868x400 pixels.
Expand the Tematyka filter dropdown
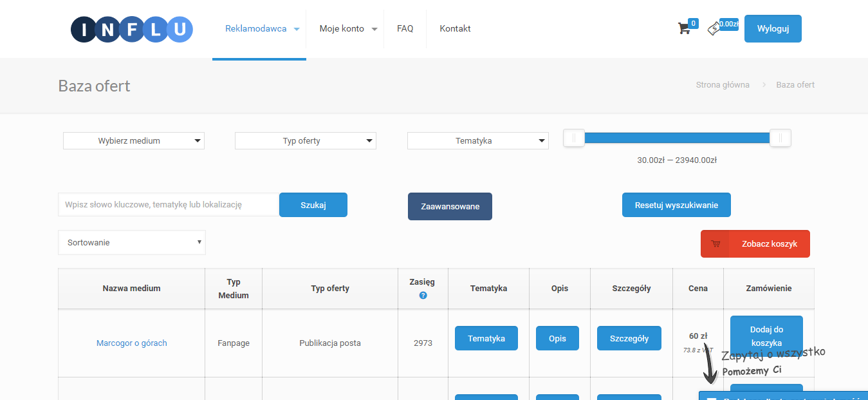(x=478, y=140)
